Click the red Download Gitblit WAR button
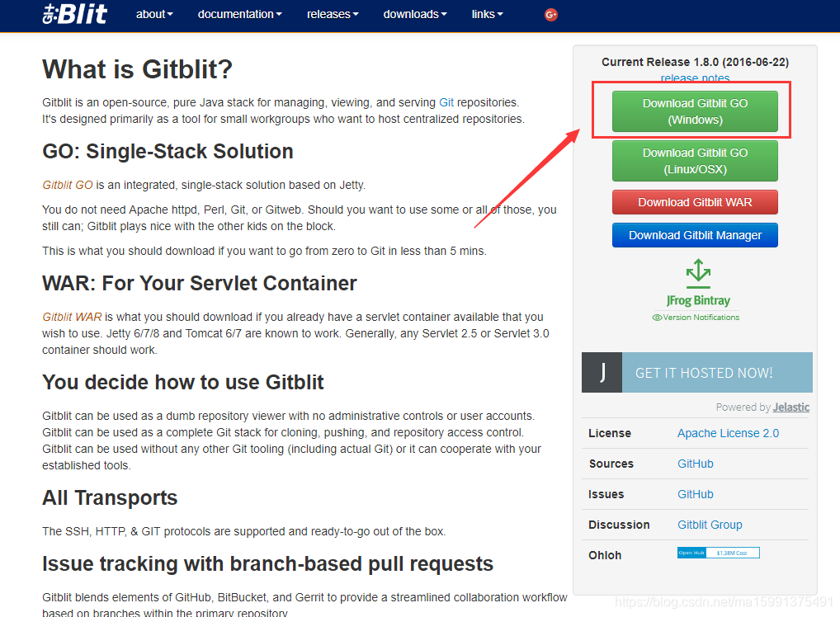 [695, 202]
